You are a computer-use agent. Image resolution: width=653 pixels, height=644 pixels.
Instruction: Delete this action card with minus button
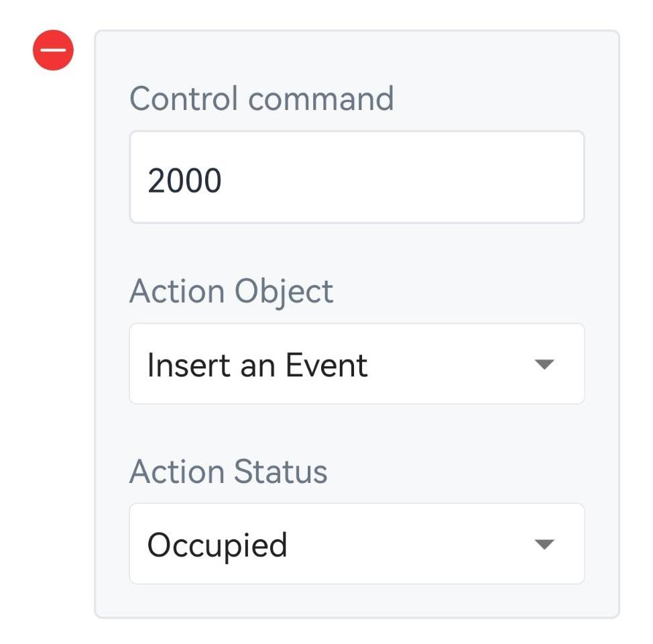coord(53,50)
